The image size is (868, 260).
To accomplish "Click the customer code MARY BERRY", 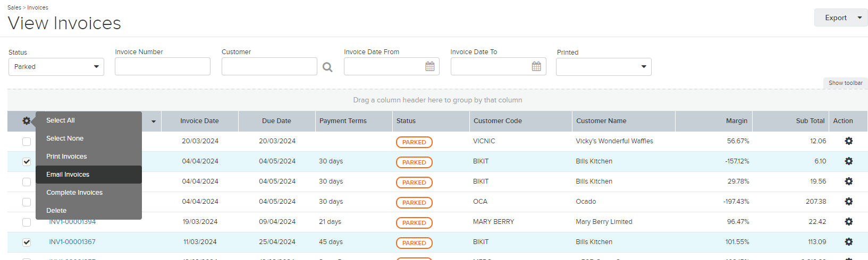I will (493, 222).
